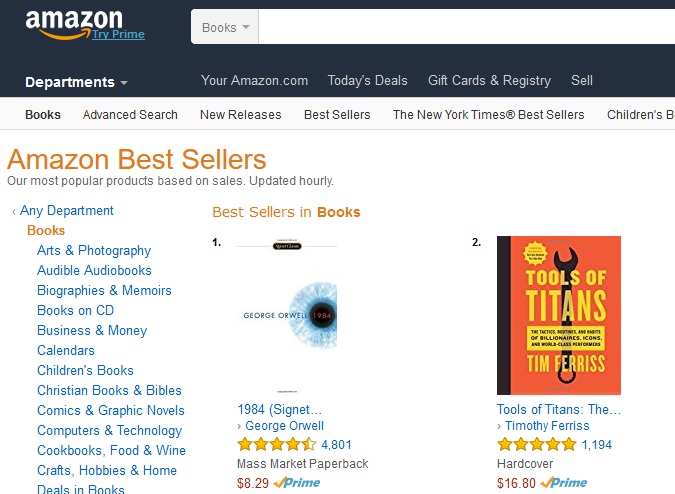Browse Arts & Photography category
The width and height of the screenshot is (675, 494).
coord(94,250)
